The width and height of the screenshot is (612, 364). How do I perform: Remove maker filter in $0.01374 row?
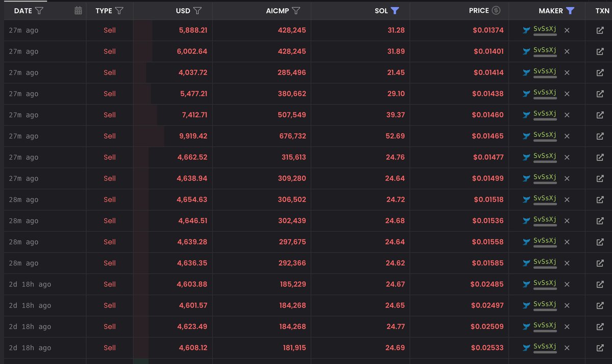[x=567, y=31]
